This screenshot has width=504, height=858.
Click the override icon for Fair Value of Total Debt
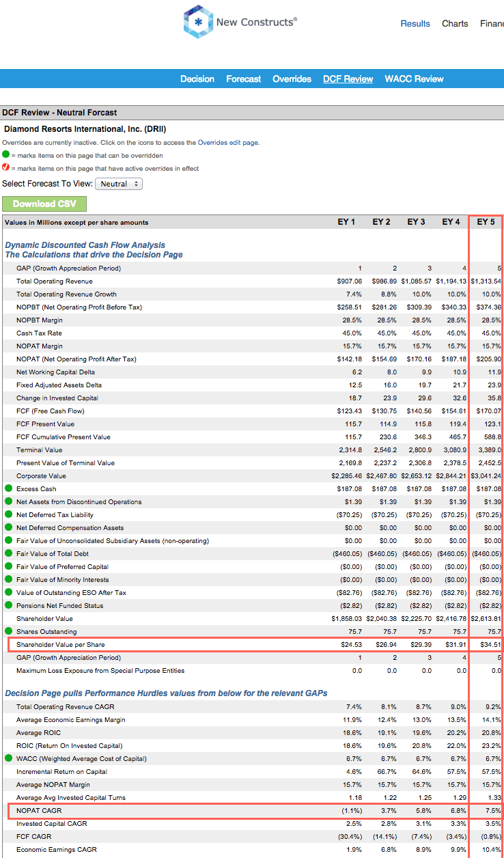(8, 553)
